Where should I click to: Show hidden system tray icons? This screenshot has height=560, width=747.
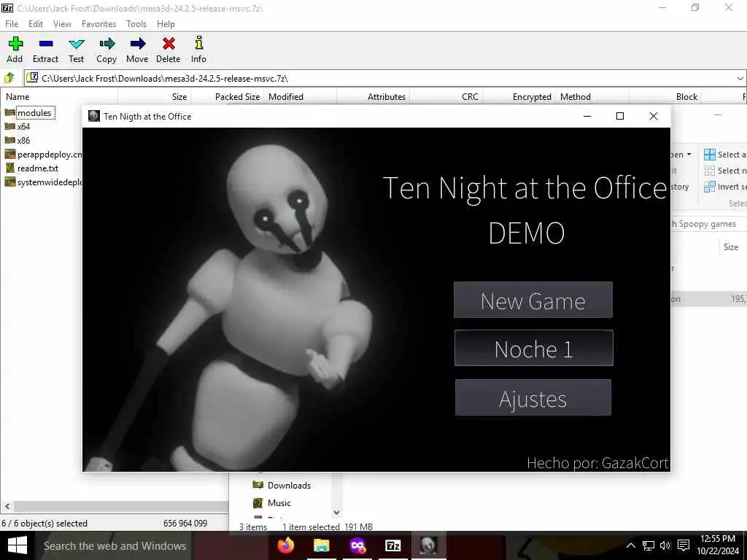pos(630,545)
